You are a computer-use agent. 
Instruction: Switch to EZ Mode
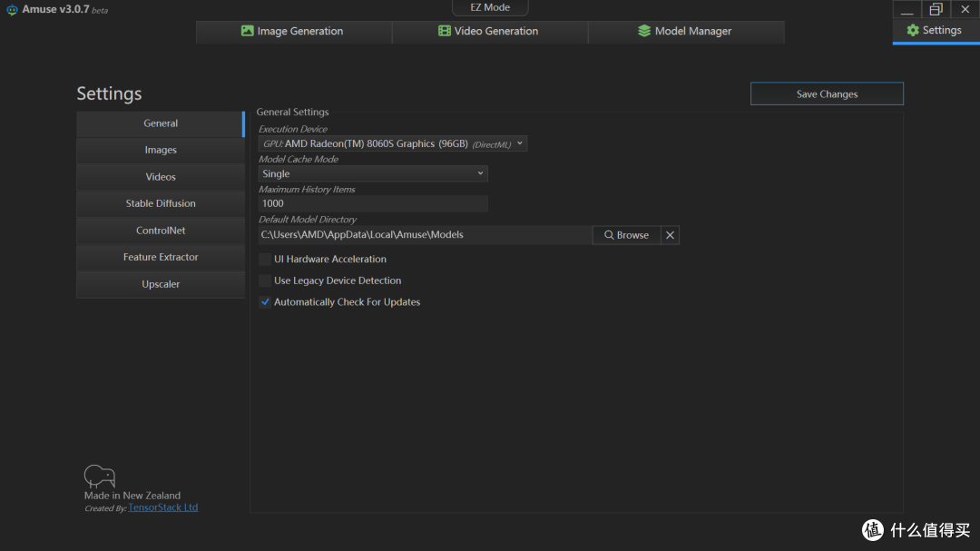490,7
